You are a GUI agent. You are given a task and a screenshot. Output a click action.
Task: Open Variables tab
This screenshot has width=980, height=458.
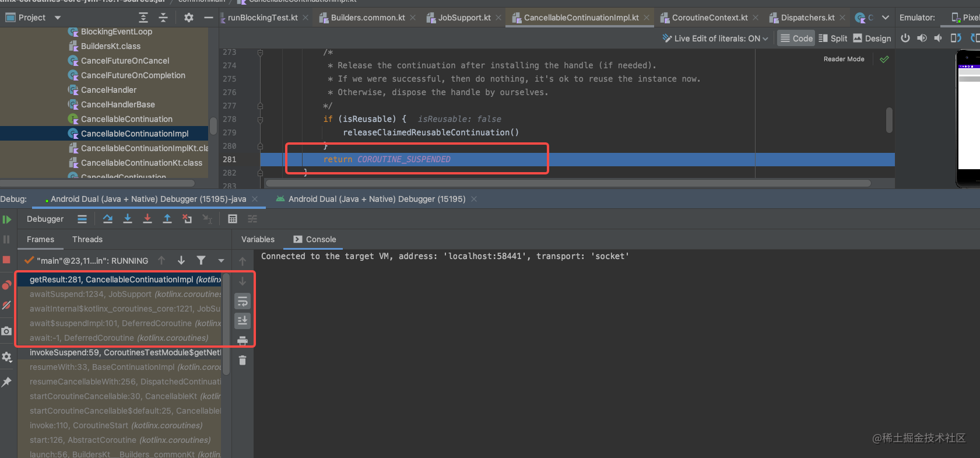tap(258, 239)
